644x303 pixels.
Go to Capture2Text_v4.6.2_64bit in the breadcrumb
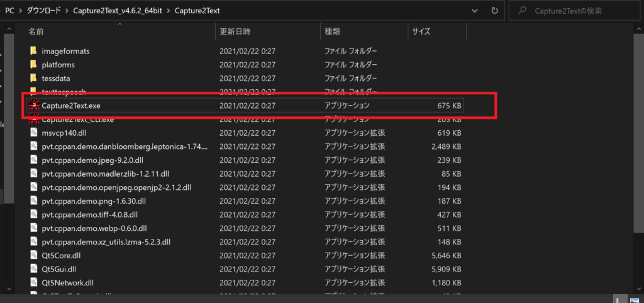coord(118,11)
